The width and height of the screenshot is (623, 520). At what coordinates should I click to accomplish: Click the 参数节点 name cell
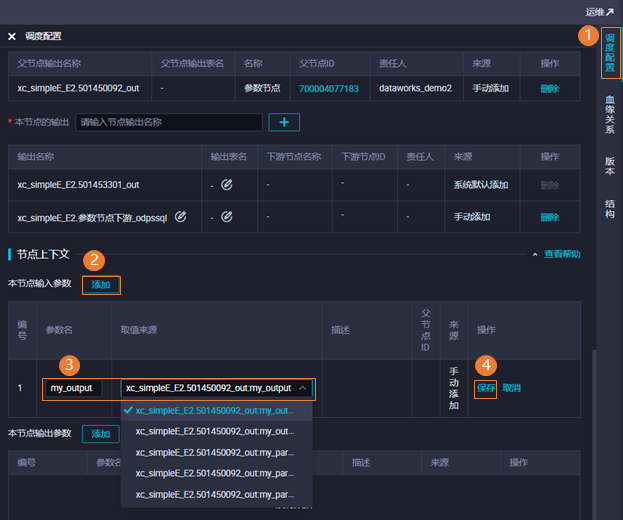coord(262,88)
